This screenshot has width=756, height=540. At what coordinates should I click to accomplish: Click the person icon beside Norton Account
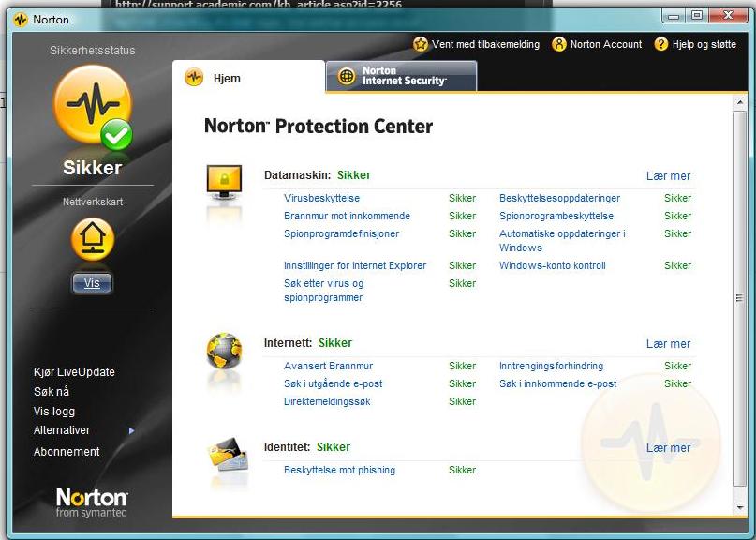click(x=559, y=44)
